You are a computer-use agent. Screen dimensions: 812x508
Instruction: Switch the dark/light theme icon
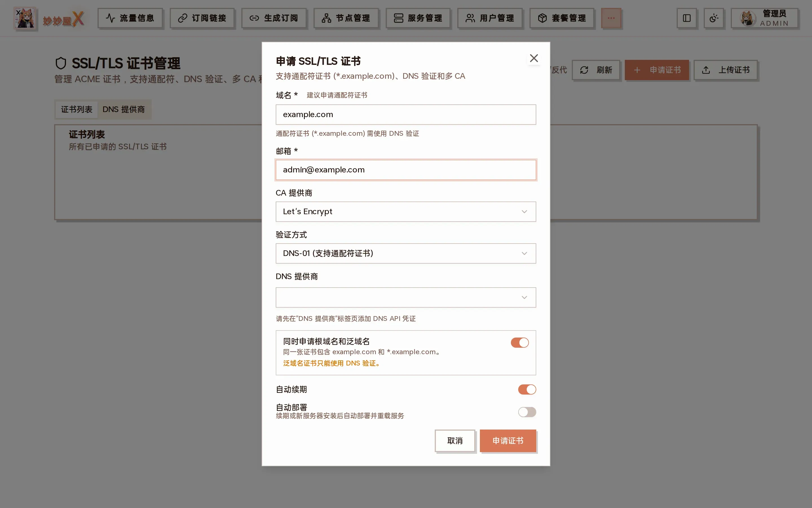tap(714, 18)
